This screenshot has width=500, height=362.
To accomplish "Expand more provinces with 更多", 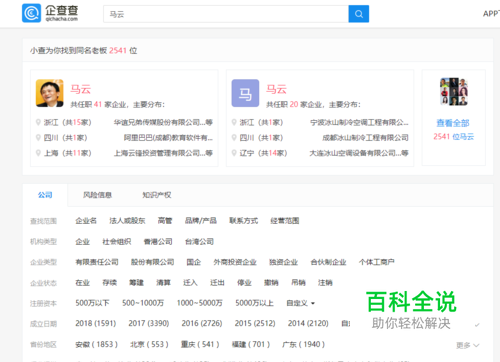I will 468,345.
